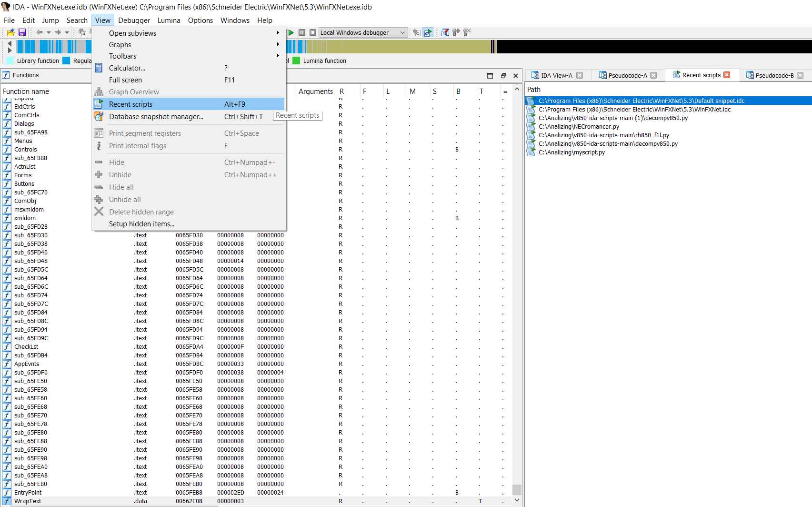
Task: Choose Setup hidden items... entry
Action: (x=189, y=223)
